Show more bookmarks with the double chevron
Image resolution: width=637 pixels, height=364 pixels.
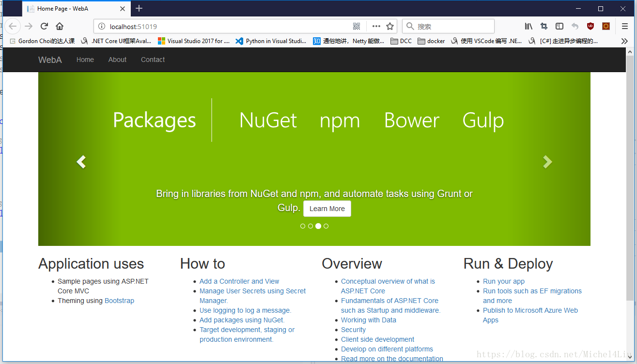624,41
